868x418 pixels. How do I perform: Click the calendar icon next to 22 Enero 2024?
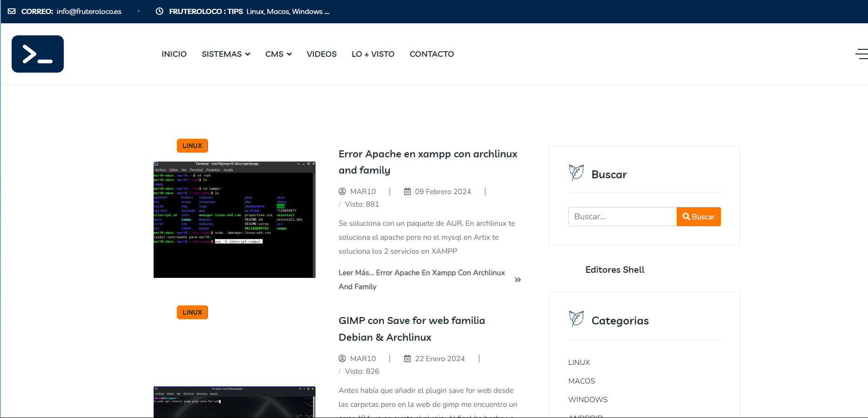point(407,358)
